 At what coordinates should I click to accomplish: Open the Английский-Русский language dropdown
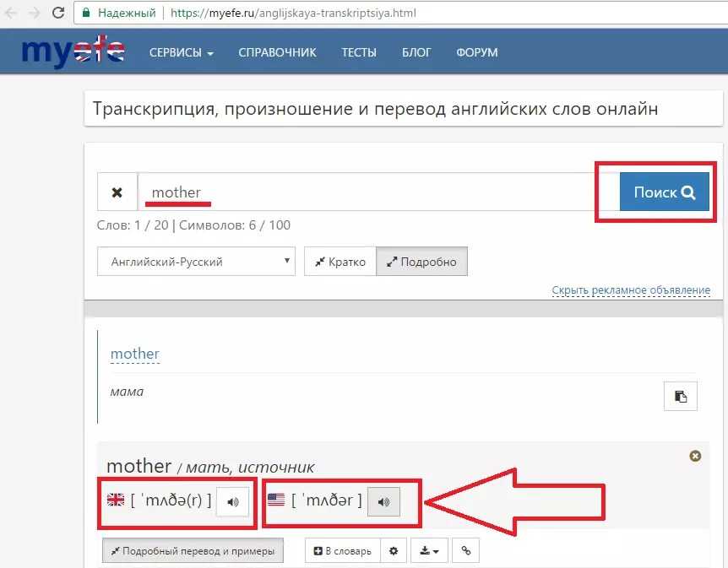pyautogui.click(x=195, y=262)
